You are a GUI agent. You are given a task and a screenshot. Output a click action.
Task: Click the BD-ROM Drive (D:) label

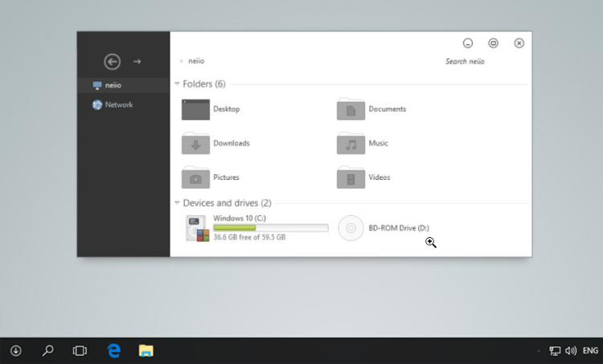pyautogui.click(x=399, y=228)
